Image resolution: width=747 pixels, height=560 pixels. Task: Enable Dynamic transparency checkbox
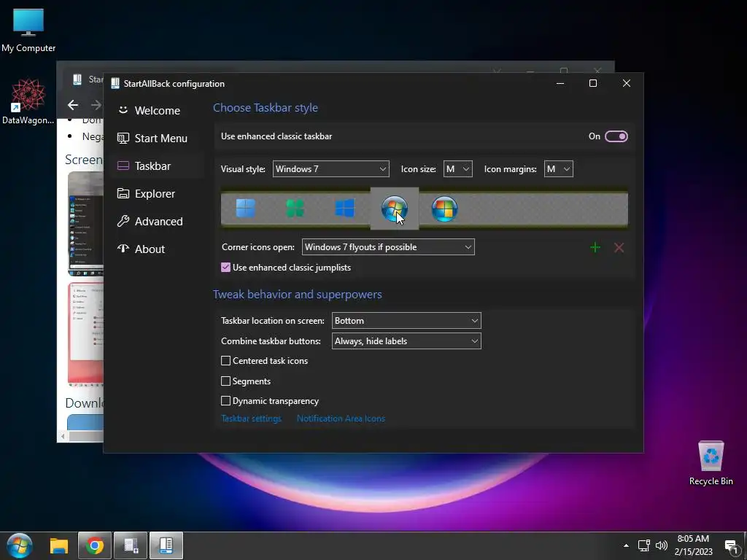coord(226,401)
